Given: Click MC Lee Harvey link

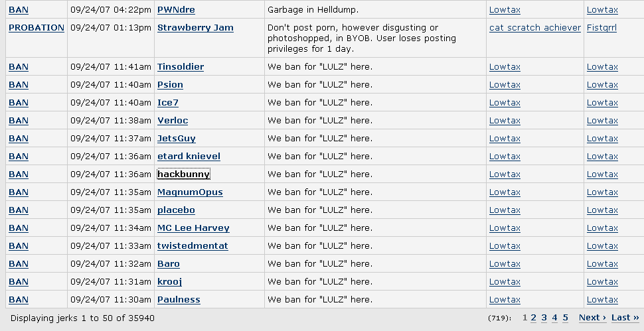Looking at the screenshot, I should click(193, 228).
